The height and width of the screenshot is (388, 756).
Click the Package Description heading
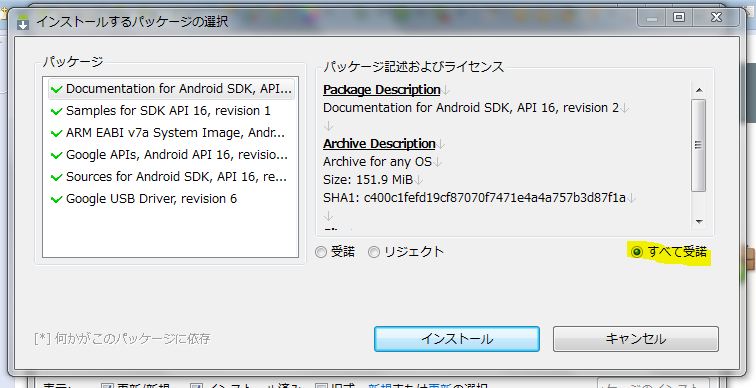pyautogui.click(x=381, y=90)
